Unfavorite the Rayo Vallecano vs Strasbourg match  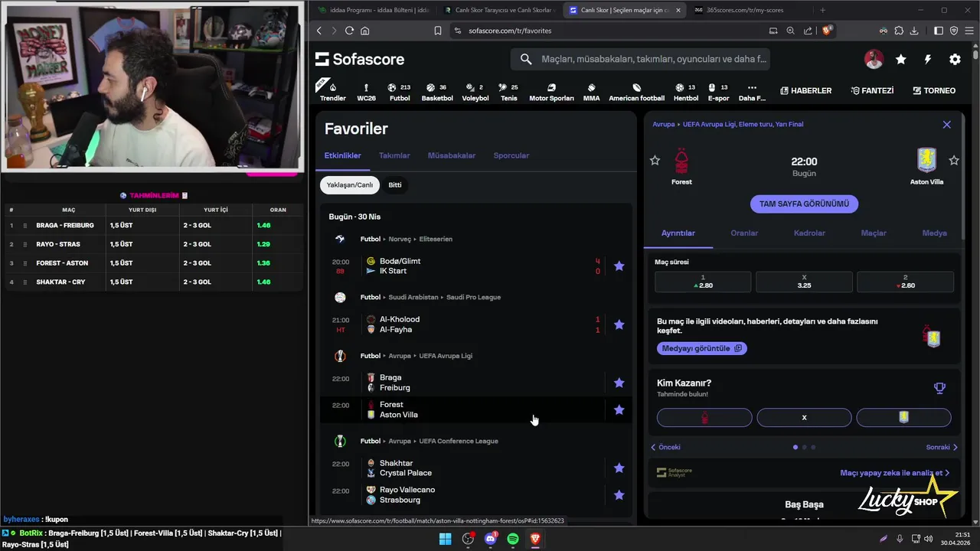(619, 495)
